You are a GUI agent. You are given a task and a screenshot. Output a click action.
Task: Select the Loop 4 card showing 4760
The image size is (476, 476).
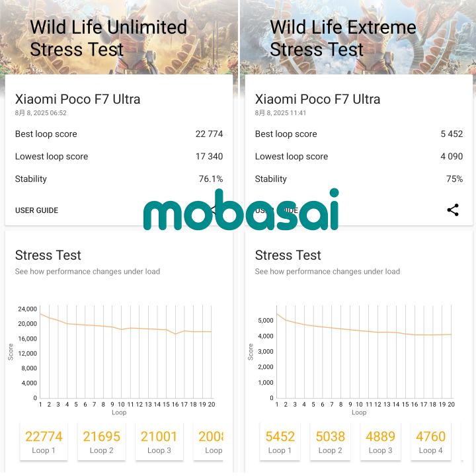[430, 442]
